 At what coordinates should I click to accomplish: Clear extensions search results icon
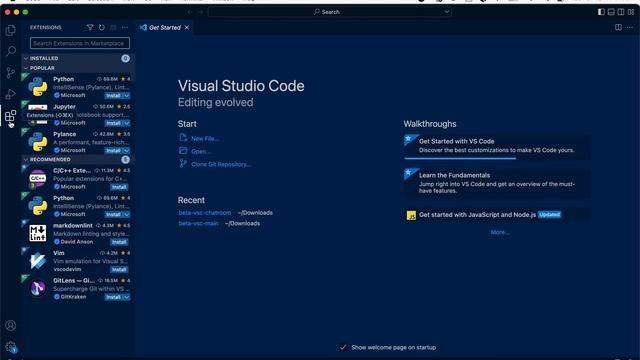(x=113, y=27)
